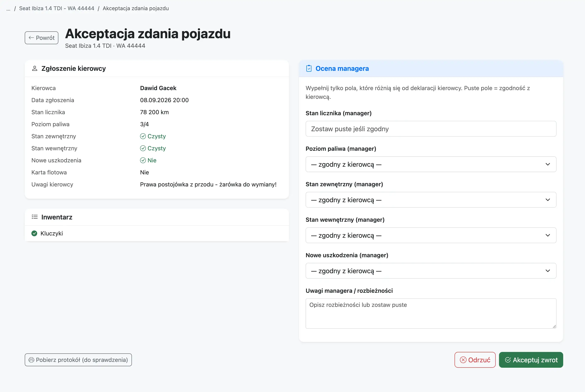
Task: Open the Nowe uszkodzenia (manager) dropdown
Action: click(431, 271)
